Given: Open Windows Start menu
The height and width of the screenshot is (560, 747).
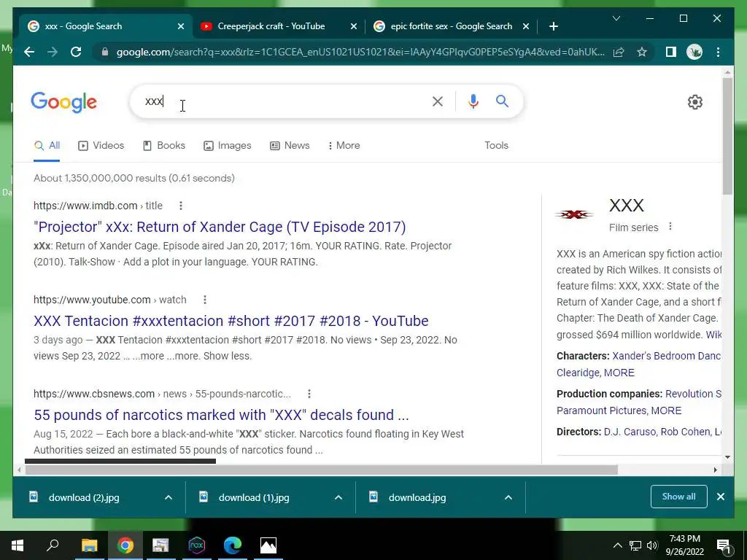Looking at the screenshot, I should 18,545.
